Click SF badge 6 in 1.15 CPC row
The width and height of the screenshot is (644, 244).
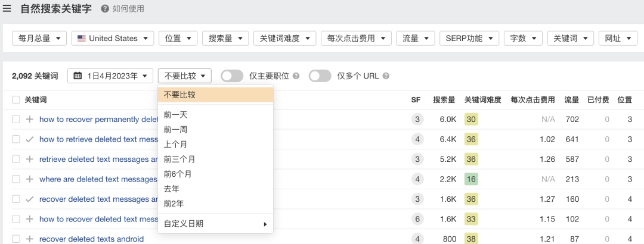(x=417, y=219)
